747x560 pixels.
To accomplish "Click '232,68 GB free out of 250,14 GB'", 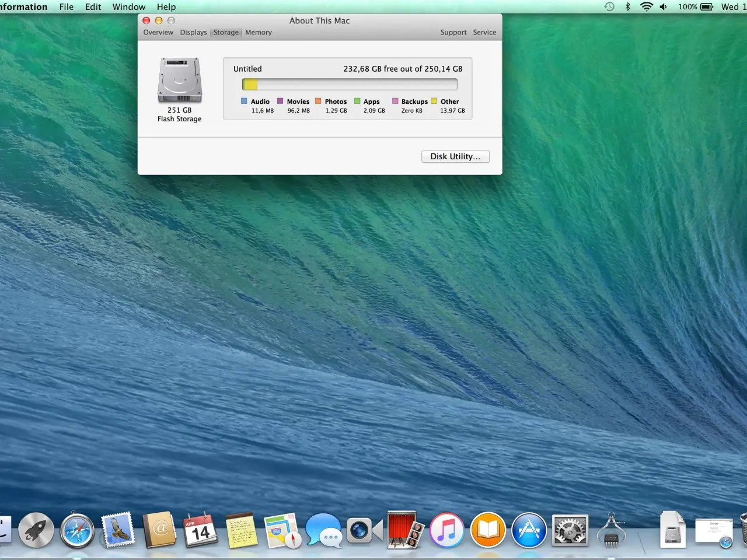I will pyautogui.click(x=403, y=69).
